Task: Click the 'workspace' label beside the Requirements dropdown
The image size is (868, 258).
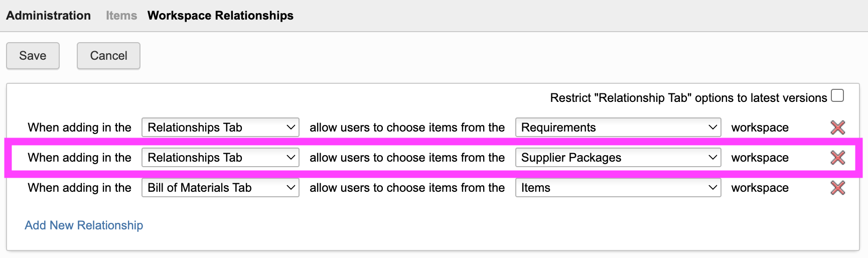Action: 760,127
